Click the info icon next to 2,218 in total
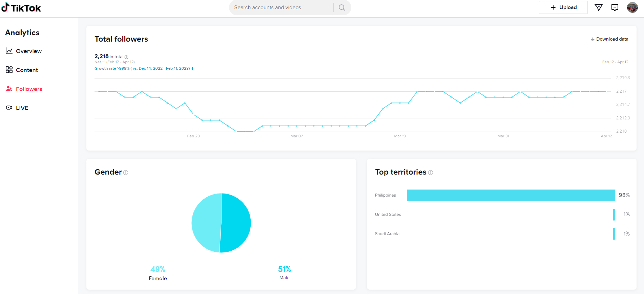Image resolution: width=644 pixels, height=294 pixels. coord(126,57)
